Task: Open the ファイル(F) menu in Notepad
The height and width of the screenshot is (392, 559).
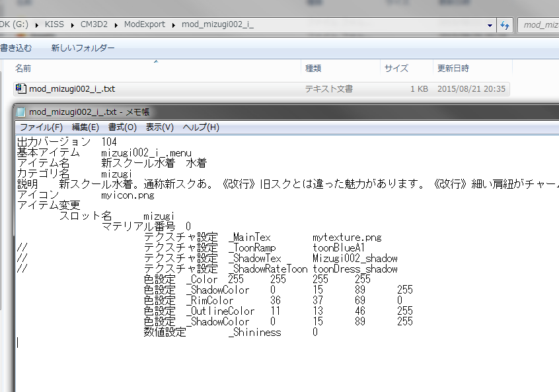Action: point(41,127)
